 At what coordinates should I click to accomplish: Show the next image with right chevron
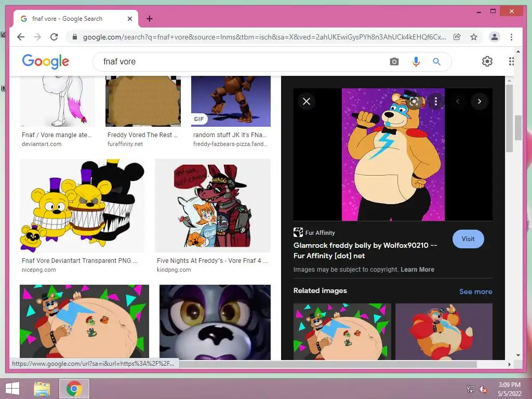click(480, 101)
